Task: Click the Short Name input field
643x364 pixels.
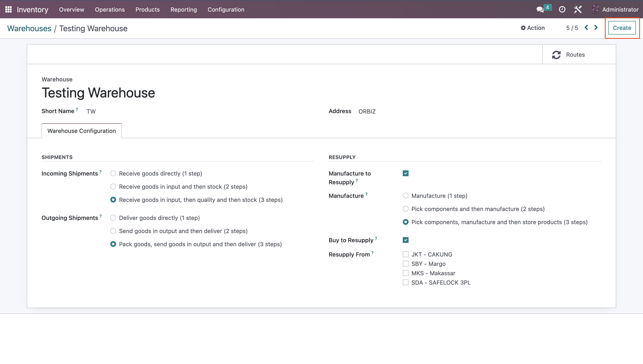Action: [91, 111]
